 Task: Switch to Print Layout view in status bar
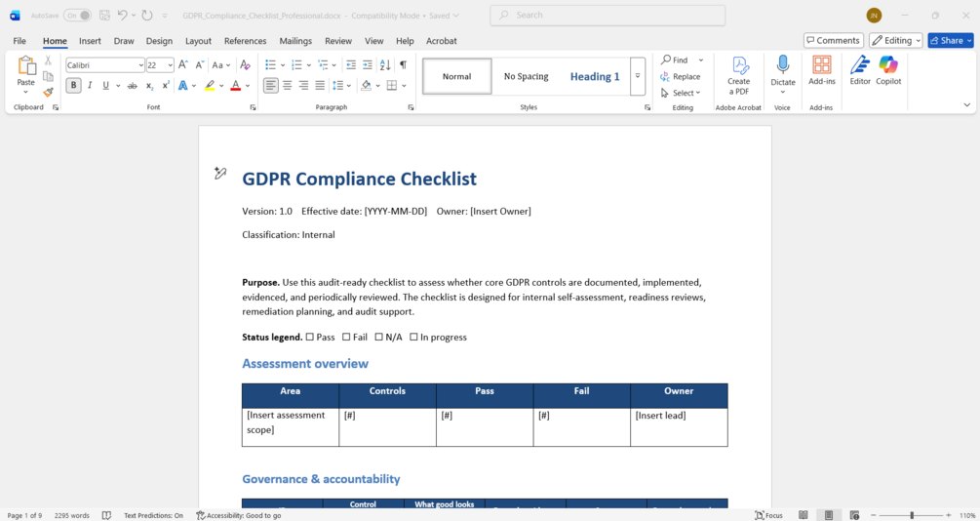coord(828,515)
